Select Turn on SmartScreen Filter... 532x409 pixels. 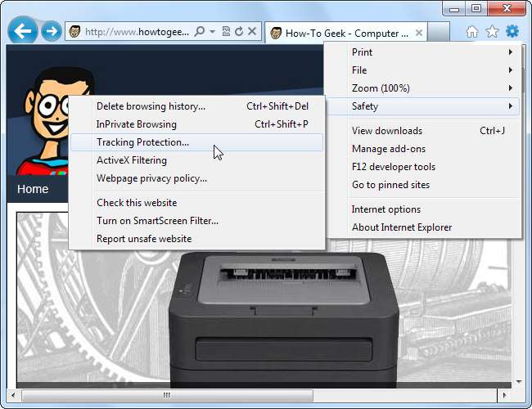click(x=196, y=220)
